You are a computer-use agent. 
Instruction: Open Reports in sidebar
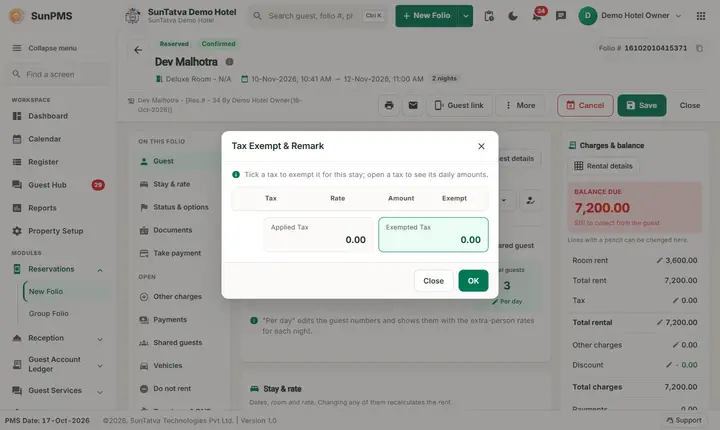point(42,208)
